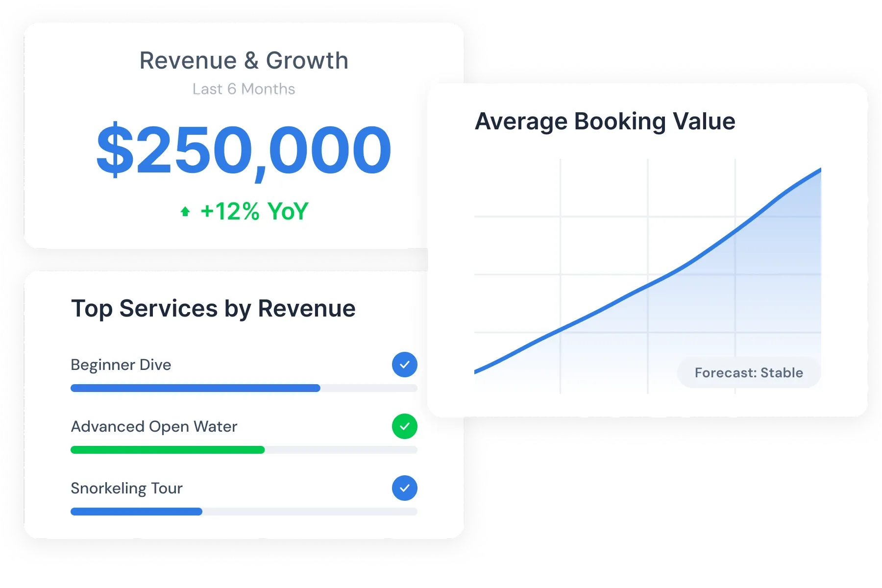The width and height of the screenshot is (882, 588).
Task: Click the Snorkeling Tour progress bar
Action: 244,512
